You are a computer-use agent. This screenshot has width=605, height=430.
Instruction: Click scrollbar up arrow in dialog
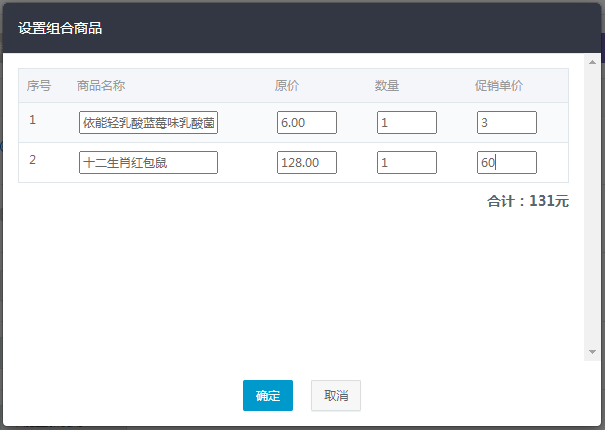point(592,62)
